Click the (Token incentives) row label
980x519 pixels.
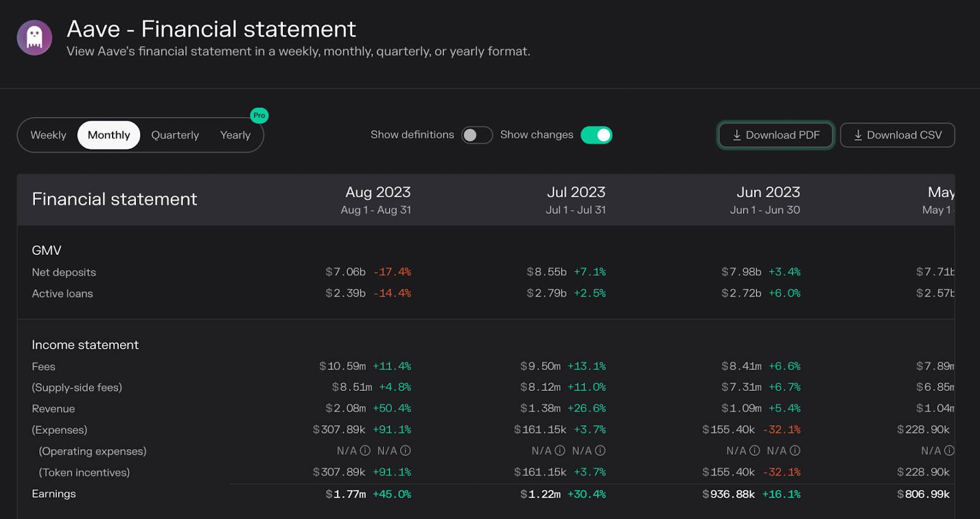pos(85,472)
